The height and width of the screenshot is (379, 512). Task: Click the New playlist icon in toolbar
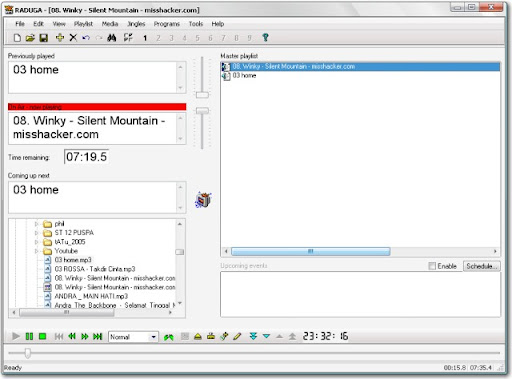[x=17, y=38]
